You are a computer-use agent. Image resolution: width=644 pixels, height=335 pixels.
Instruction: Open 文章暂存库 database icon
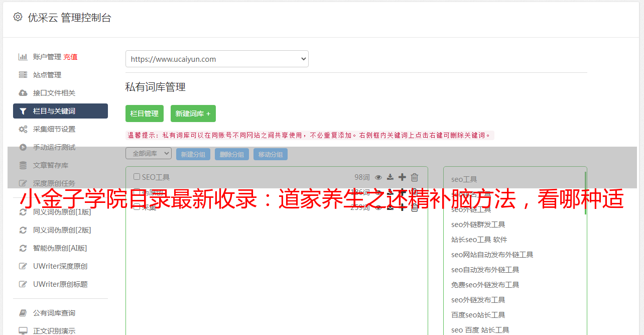click(23, 165)
